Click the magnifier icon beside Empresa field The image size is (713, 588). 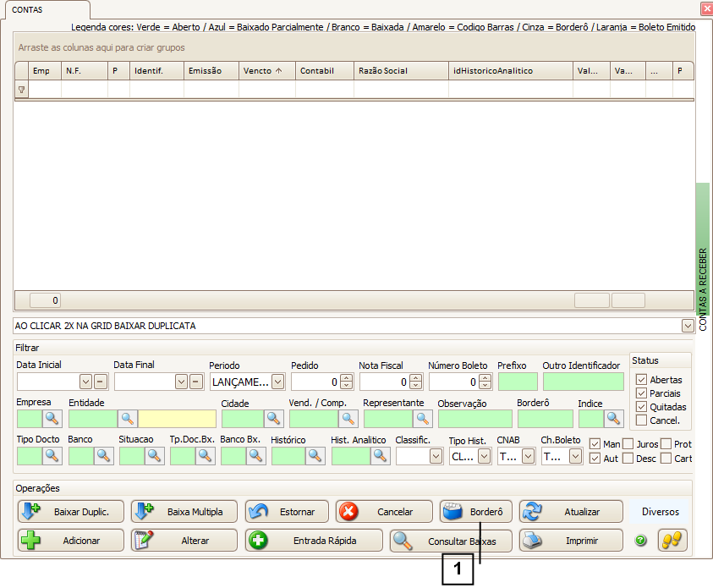(52, 418)
